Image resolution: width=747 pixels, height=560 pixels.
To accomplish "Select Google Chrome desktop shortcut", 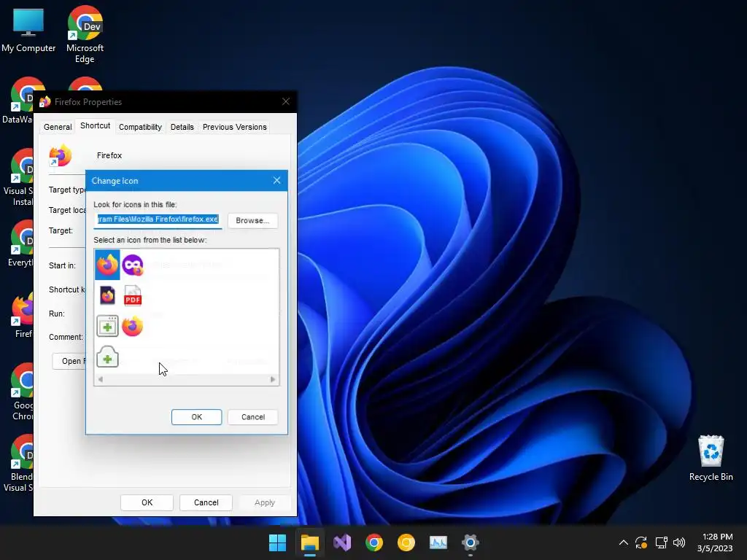I will tap(23, 392).
